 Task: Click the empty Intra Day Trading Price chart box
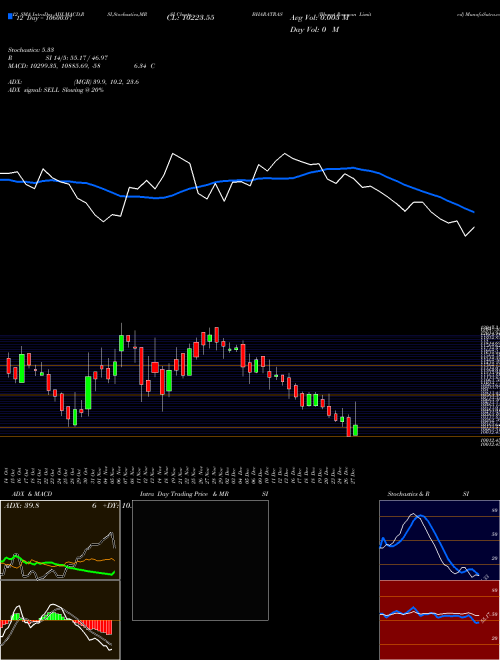point(200,560)
